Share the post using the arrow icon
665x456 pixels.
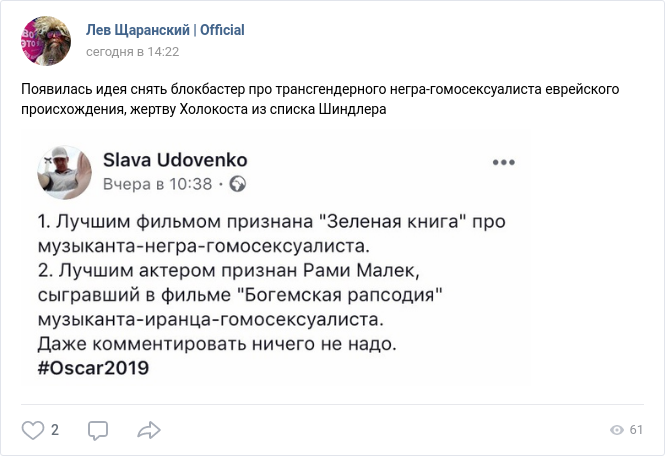click(149, 430)
